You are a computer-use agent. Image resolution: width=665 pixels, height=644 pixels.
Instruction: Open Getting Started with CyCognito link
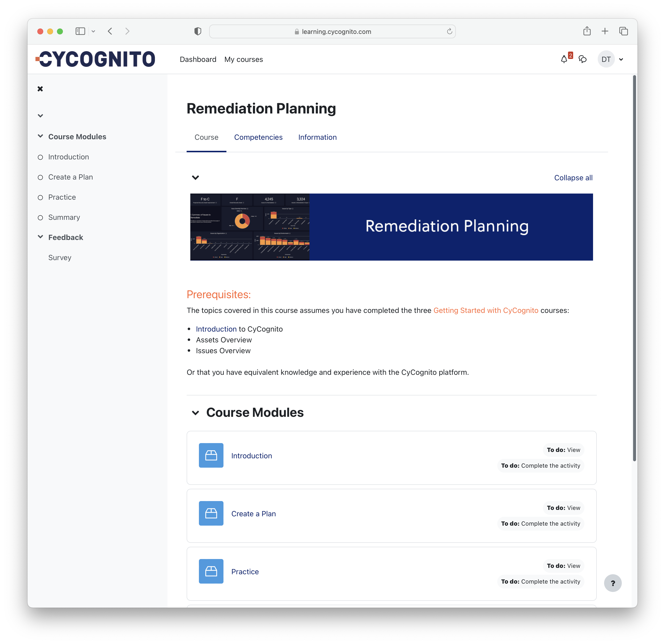(x=485, y=310)
